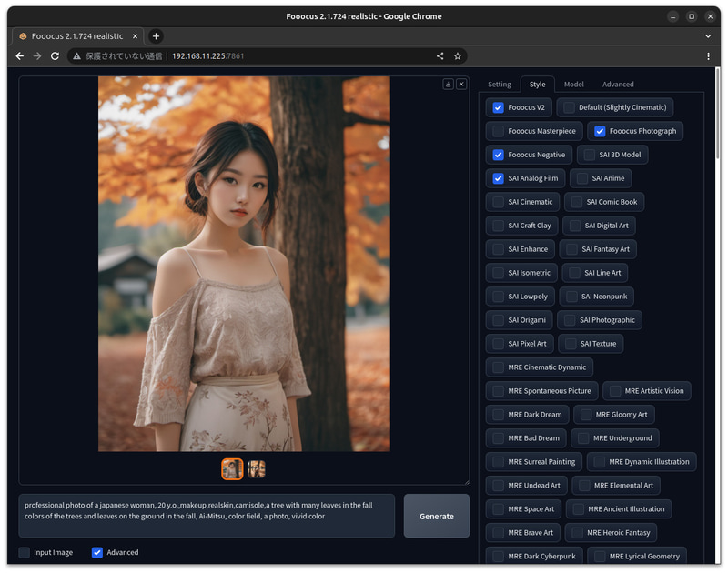The width and height of the screenshot is (728, 573).
Task: Open the Chrome three-dot menu
Action: pyautogui.click(x=708, y=55)
